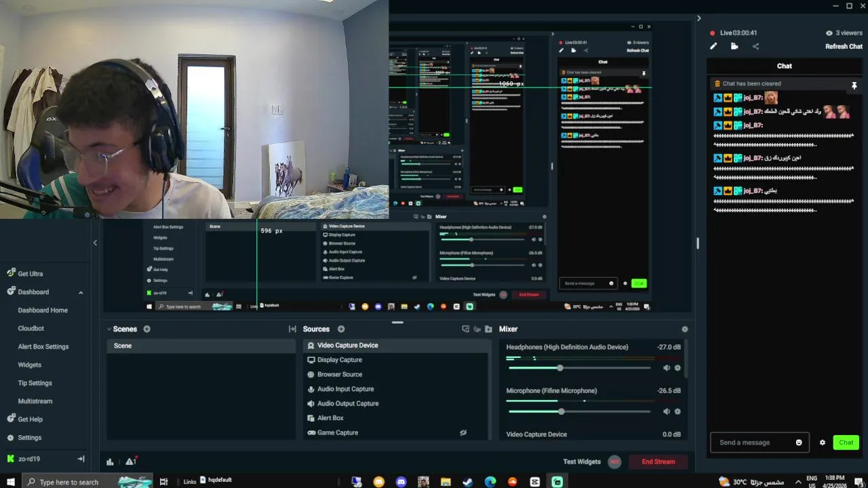Image resolution: width=868 pixels, height=488 pixels.
Task: Open Tip Settings in sidebar
Action: (x=35, y=383)
